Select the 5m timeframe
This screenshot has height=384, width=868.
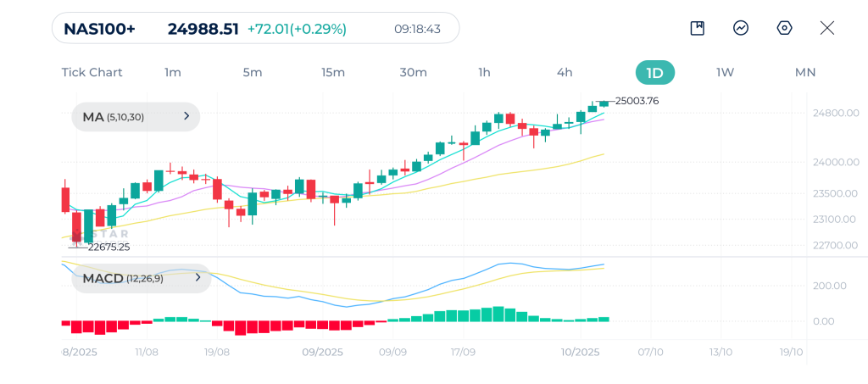point(253,72)
